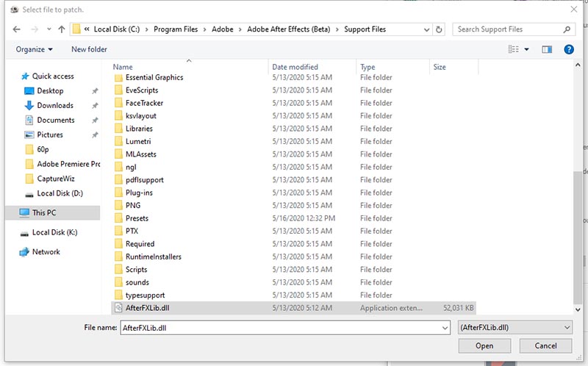The height and width of the screenshot is (366, 588).
Task: Select Local Disk (K:) in sidebar
Action: [54, 232]
